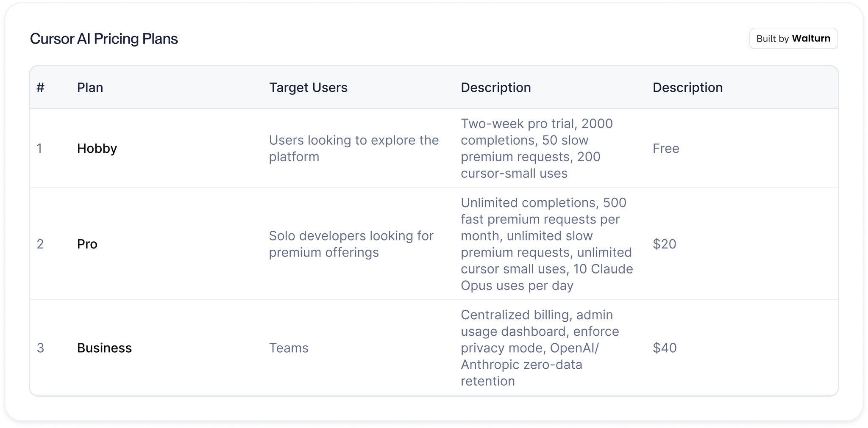This screenshot has height=428, width=868.
Task: Select the Pro plan name
Action: tap(87, 244)
